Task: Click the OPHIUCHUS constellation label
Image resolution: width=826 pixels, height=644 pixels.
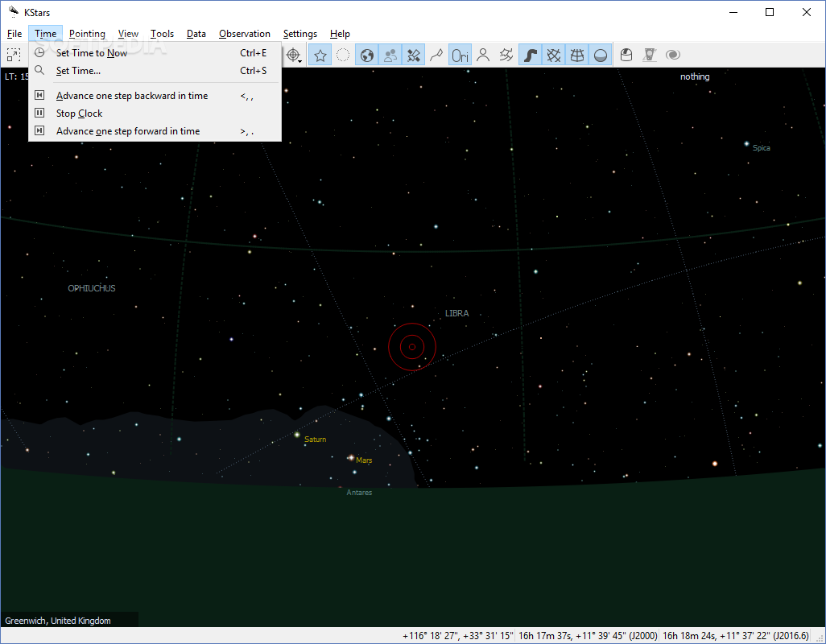Action: tap(92, 288)
